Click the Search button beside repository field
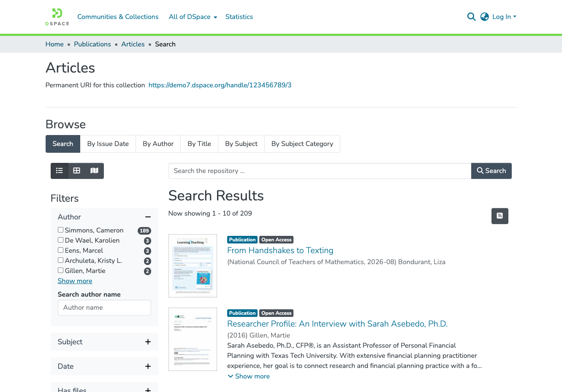Image resolution: width=562 pixels, height=392 pixels. point(491,171)
